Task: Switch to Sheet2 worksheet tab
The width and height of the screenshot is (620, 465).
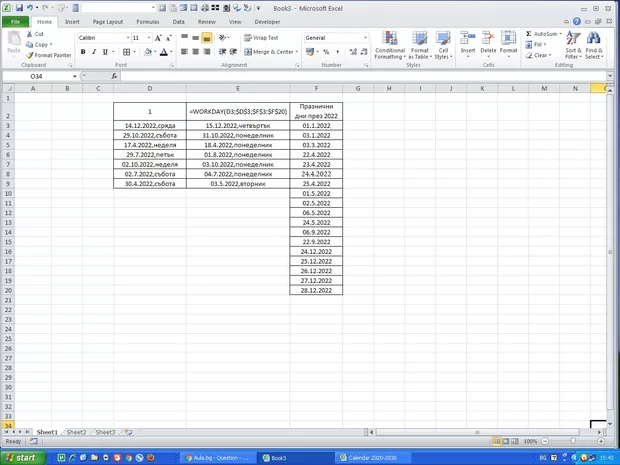Action: point(76,432)
